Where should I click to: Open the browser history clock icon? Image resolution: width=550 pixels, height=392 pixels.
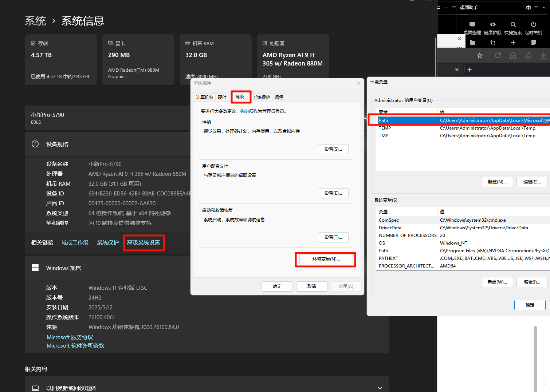click(x=528, y=55)
